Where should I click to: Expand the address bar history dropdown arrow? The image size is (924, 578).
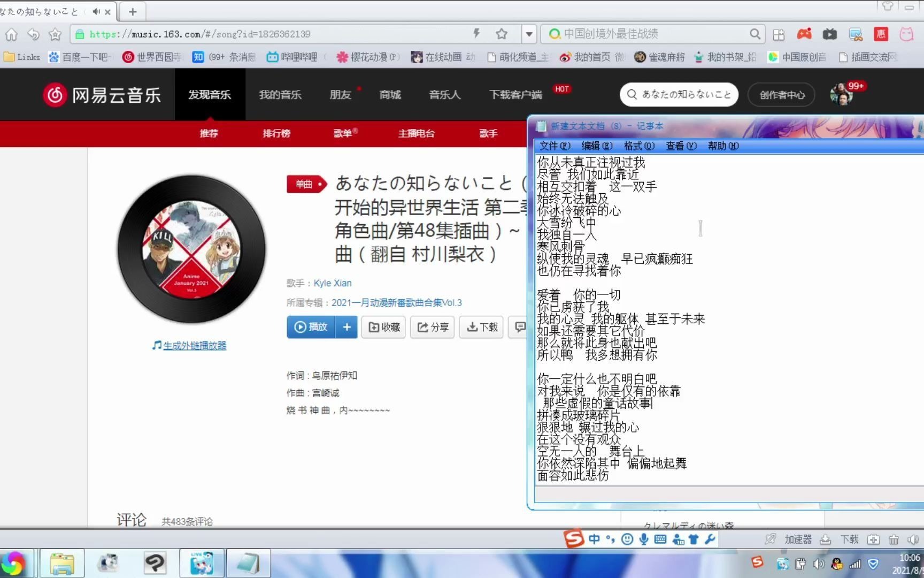(x=529, y=34)
